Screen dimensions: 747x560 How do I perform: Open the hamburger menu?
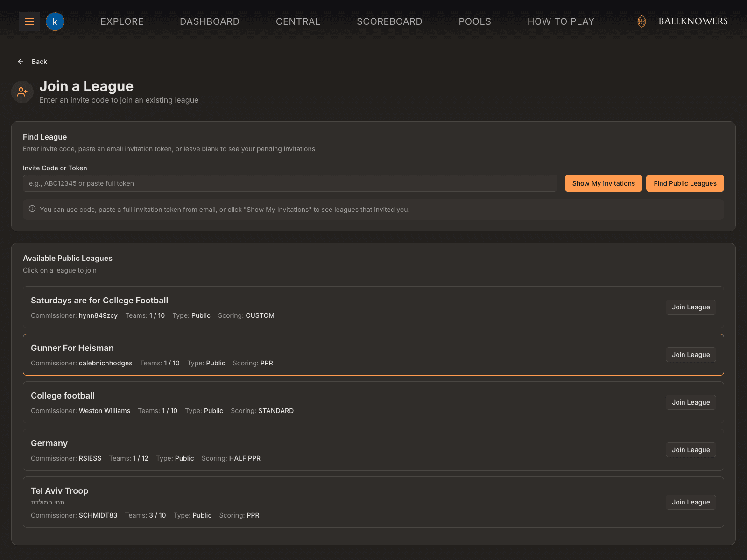29,21
